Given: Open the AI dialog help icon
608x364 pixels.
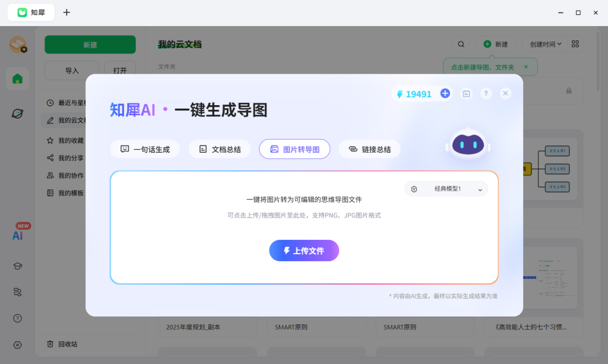Looking at the screenshot, I should 486,93.
